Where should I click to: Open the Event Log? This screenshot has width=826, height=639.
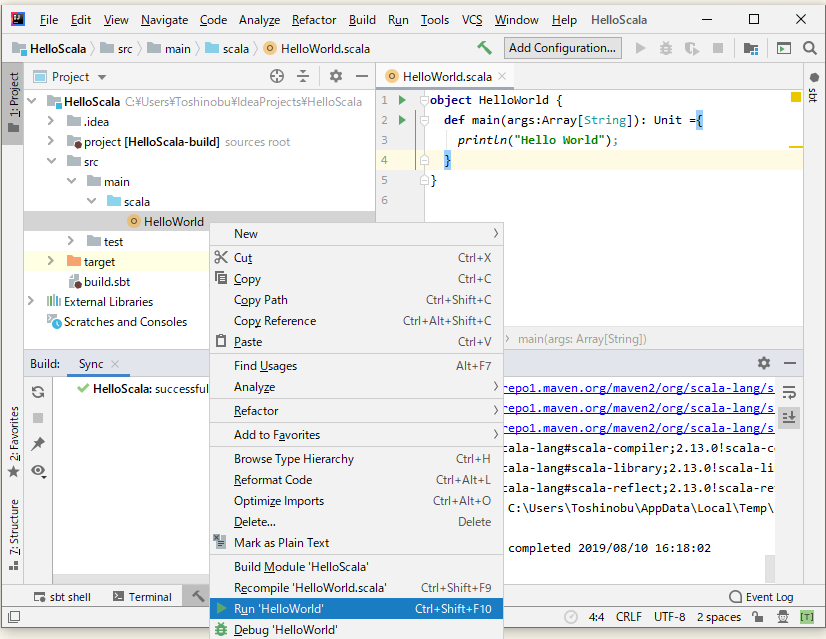[x=761, y=597]
